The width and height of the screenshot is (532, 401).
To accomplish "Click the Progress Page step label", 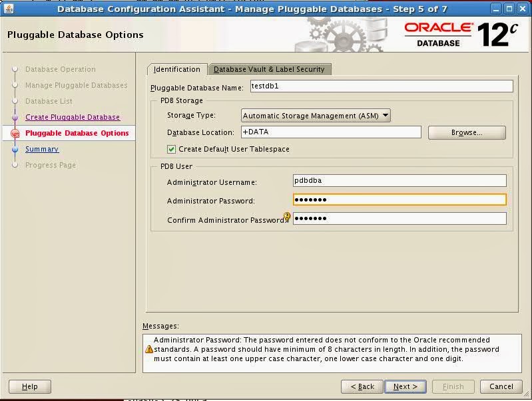I will [x=51, y=165].
